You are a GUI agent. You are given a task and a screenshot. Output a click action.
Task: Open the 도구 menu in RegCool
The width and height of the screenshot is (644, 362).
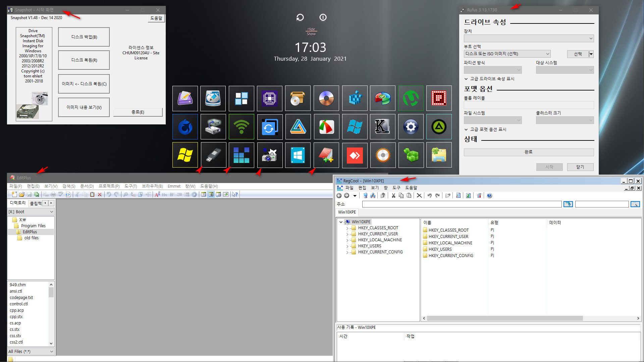point(396,188)
